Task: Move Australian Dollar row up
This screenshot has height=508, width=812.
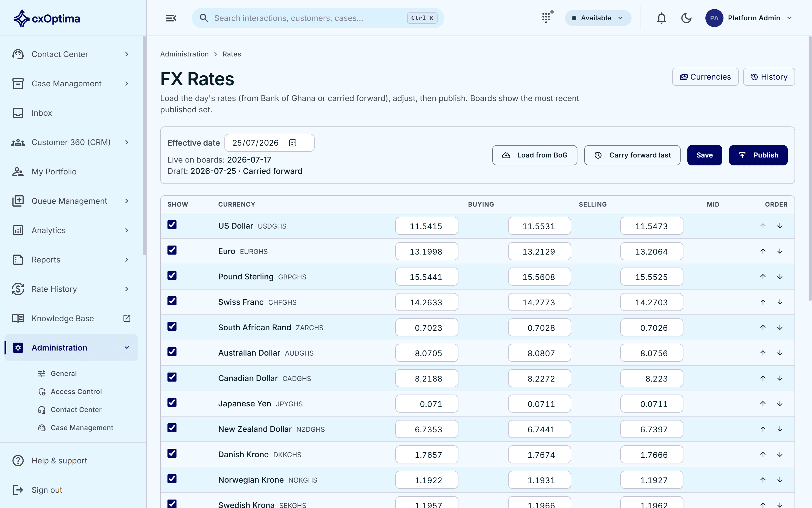Action: pos(763,353)
